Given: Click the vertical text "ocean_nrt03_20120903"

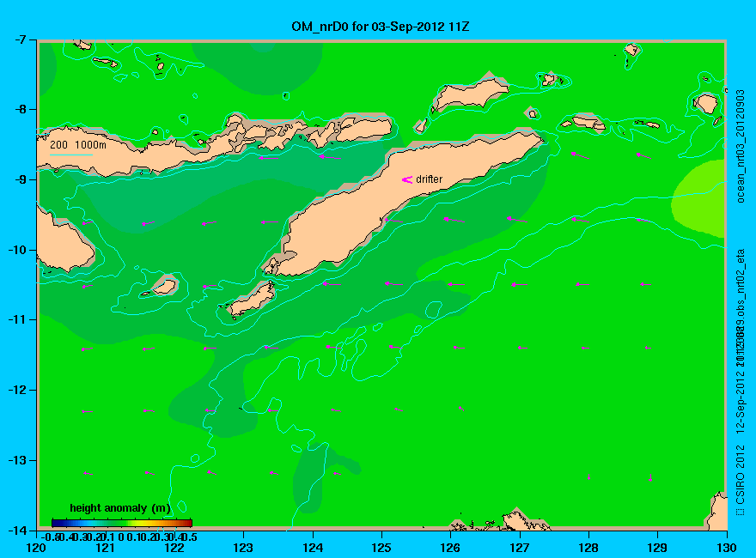Looking at the screenshot, I should pos(741,146).
